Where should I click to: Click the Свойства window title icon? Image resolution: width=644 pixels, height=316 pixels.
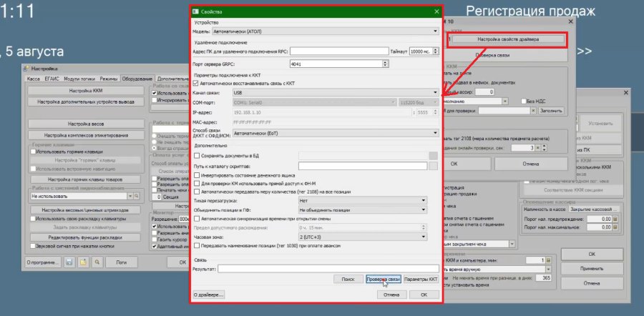pos(196,12)
